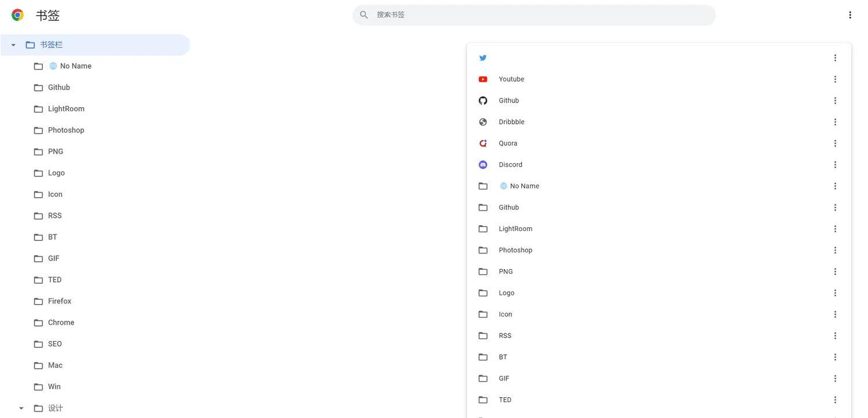
Task: Open the main three-dot menu beside search bar
Action: (850, 15)
